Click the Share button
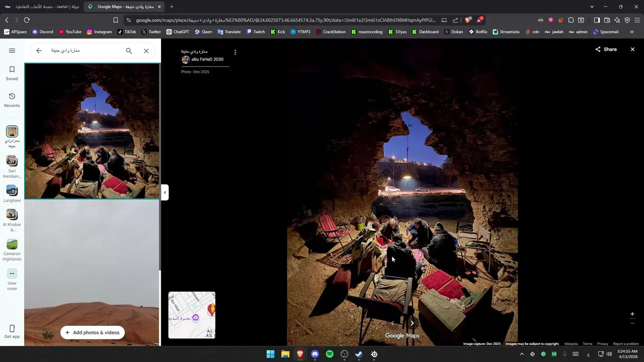Viewport: 644px width, 362px height. [606, 49]
